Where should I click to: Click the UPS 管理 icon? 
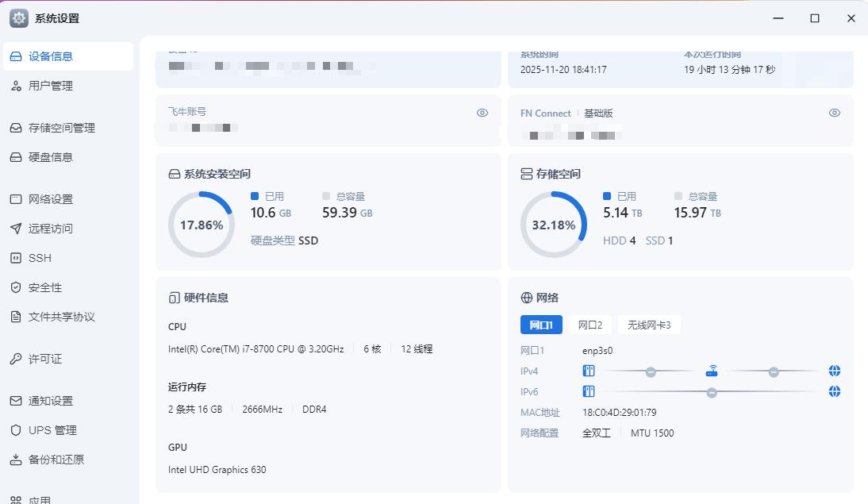point(17,430)
